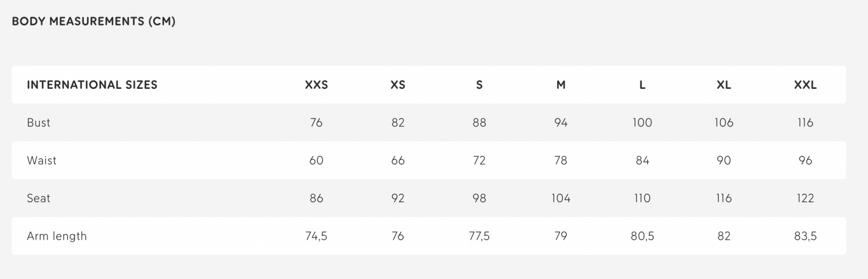The width and height of the screenshot is (868, 279).
Task: Select Bust value 116 under XXL
Action: (x=805, y=123)
